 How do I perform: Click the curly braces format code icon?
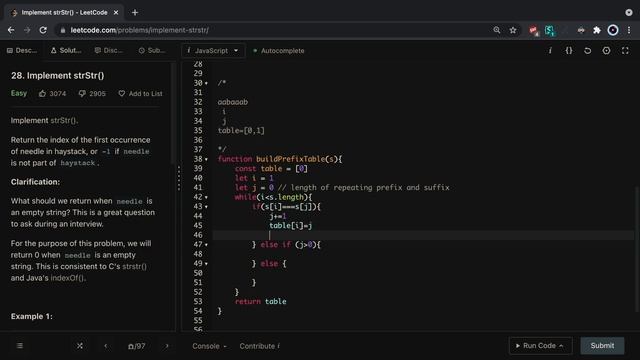point(569,51)
